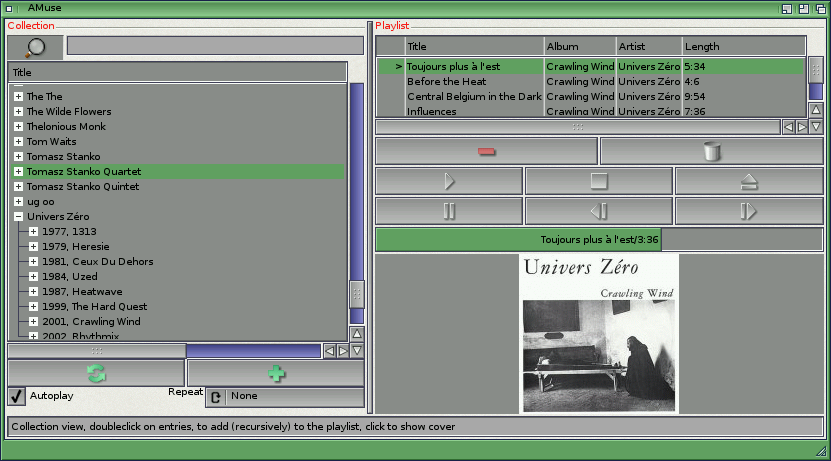831x461 pixels.
Task: Expand the 1979, Heresie album
Action: coord(33,246)
